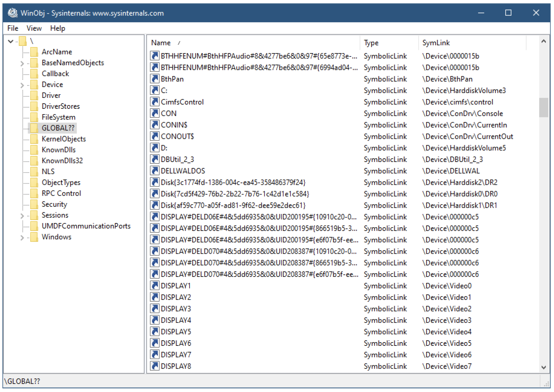Select the NLS tree item
The width and height of the screenshot is (554, 392).
pyautogui.click(x=48, y=171)
